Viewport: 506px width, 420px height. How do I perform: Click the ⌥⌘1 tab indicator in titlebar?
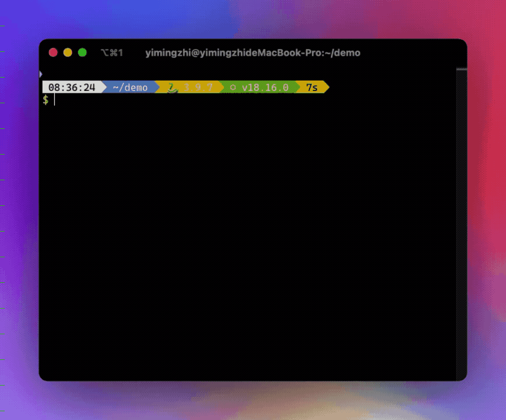coord(111,52)
